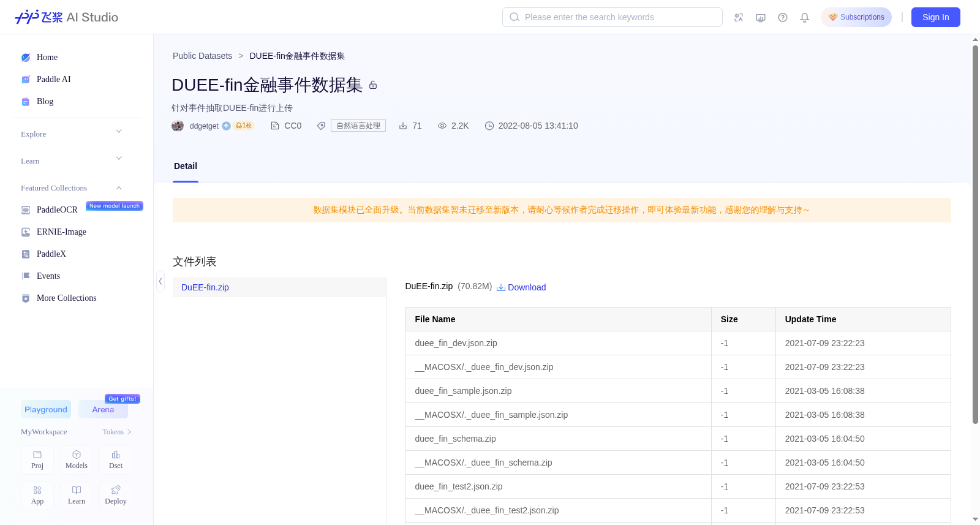Select duee_fin_test2.json.zip file name
The height and width of the screenshot is (525, 980).
[x=459, y=486]
